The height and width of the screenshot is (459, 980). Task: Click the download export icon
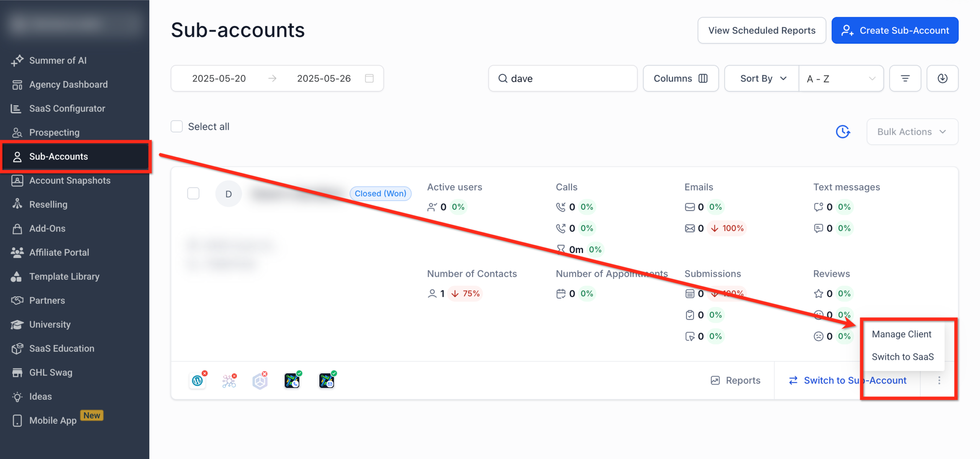click(x=942, y=78)
